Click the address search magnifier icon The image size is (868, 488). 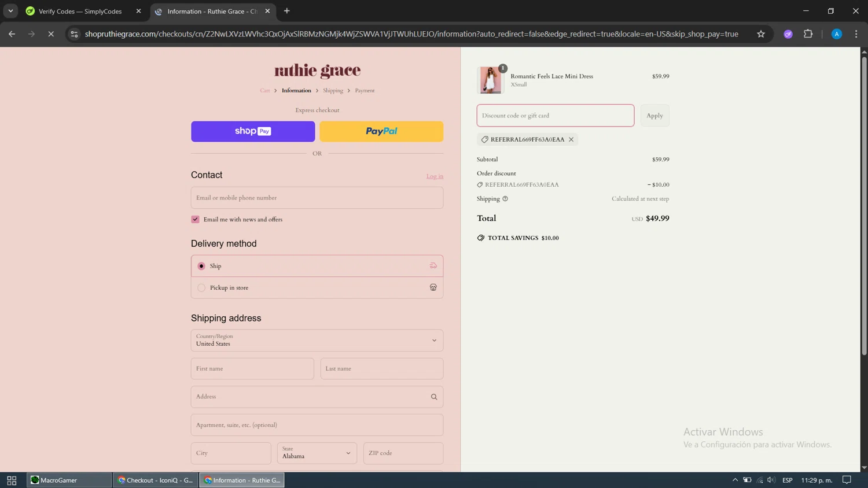pyautogui.click(x=434, y=397)
